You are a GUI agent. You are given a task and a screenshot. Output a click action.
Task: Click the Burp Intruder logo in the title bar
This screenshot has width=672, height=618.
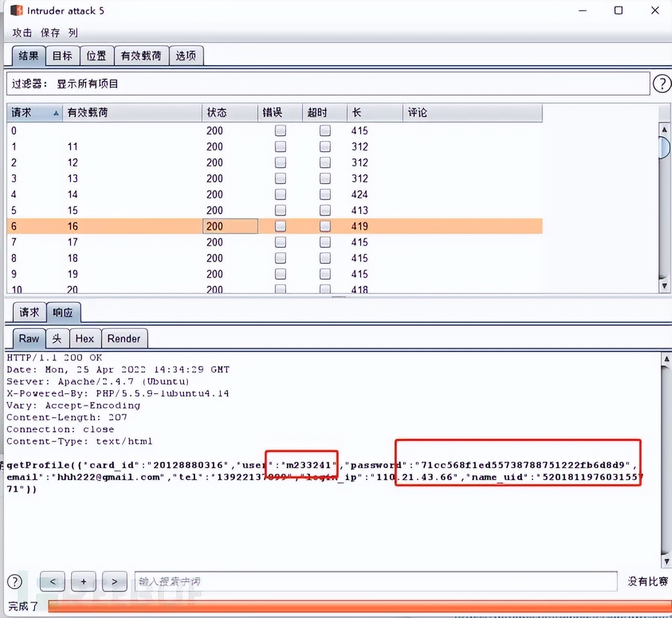coord(16,10)
